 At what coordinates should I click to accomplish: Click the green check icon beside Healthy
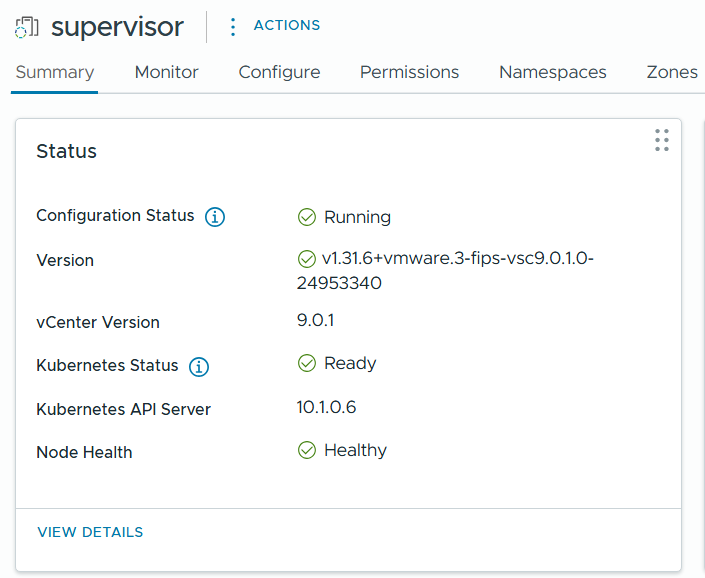coord(307,450)
